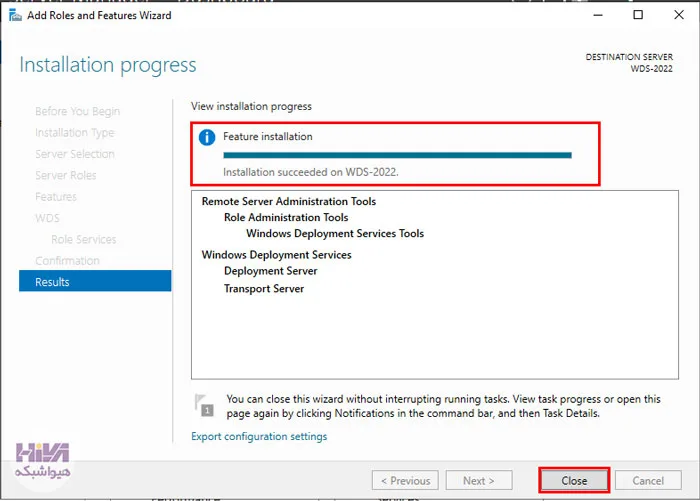Click the Cancel button
Image resolution: width=700 pixels, height=501 pixels.
(x=648, y=480)
